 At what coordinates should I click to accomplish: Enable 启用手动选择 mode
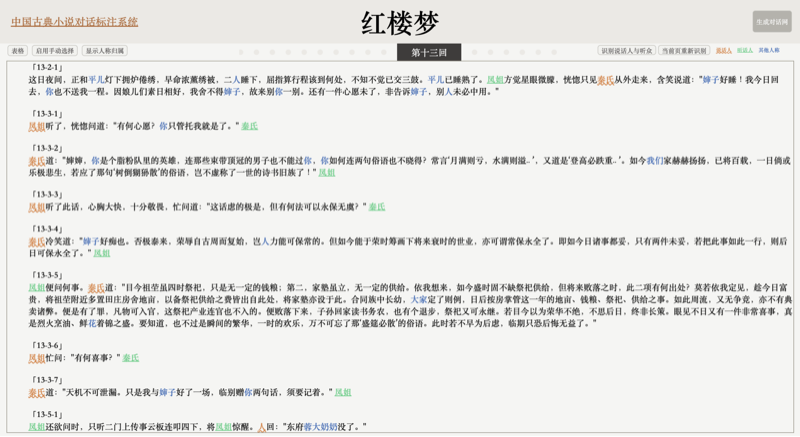(x=54, y=51)
